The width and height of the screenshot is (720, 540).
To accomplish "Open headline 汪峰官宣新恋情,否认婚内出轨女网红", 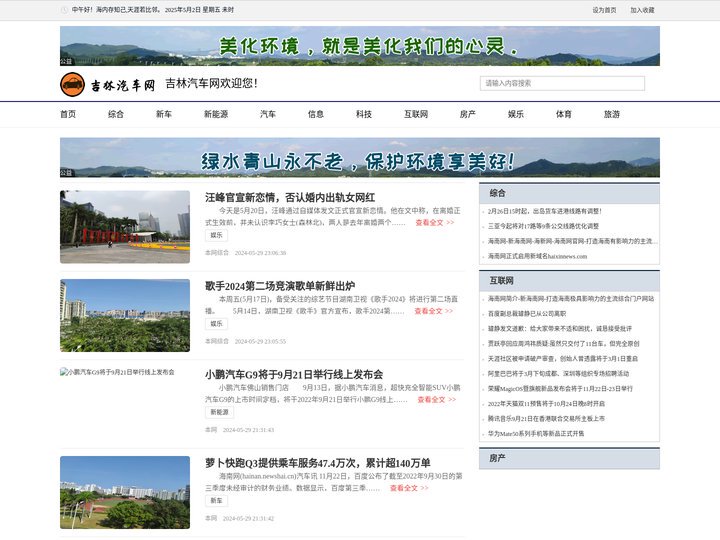I will pos(290,197).
